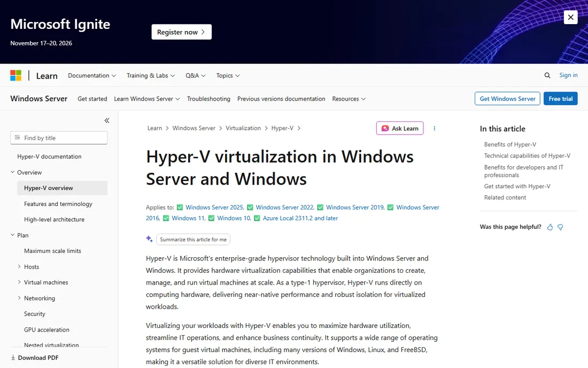Click the filter icon in Find by title
The width and height of the screenshot is (588, 368).
(17, 137)
